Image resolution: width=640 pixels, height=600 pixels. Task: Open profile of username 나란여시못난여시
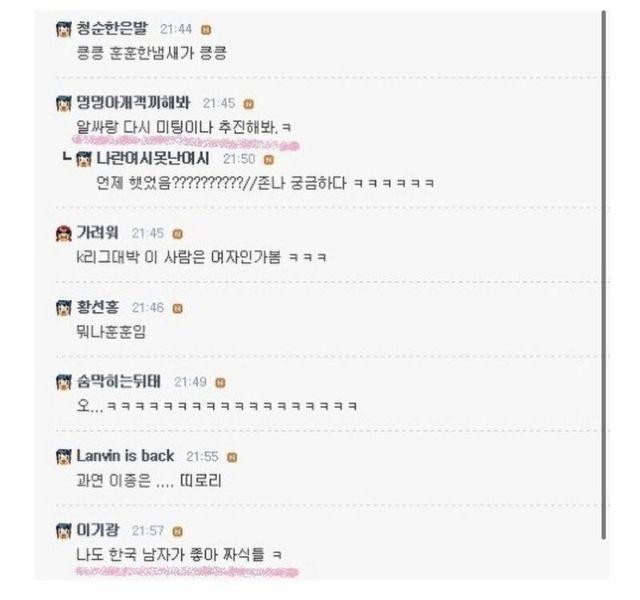(153, 158)
